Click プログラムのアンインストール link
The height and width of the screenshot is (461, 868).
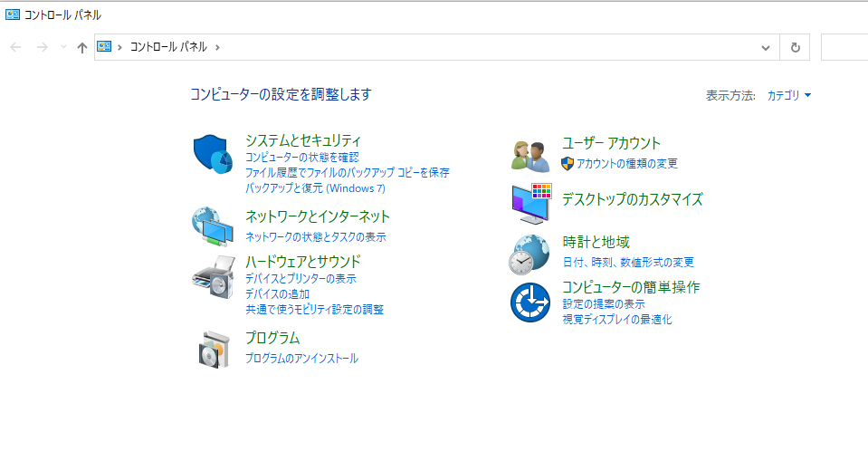[301, 359]
